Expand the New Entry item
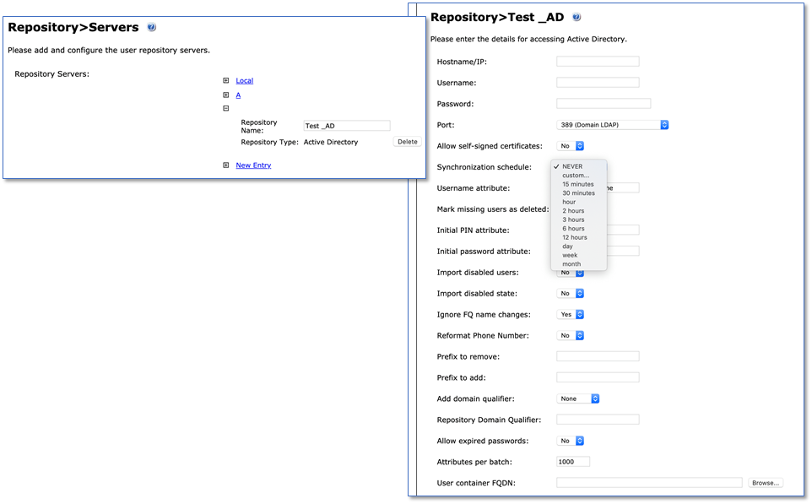Viewport: 812px width, 504px height. [225, 165]
